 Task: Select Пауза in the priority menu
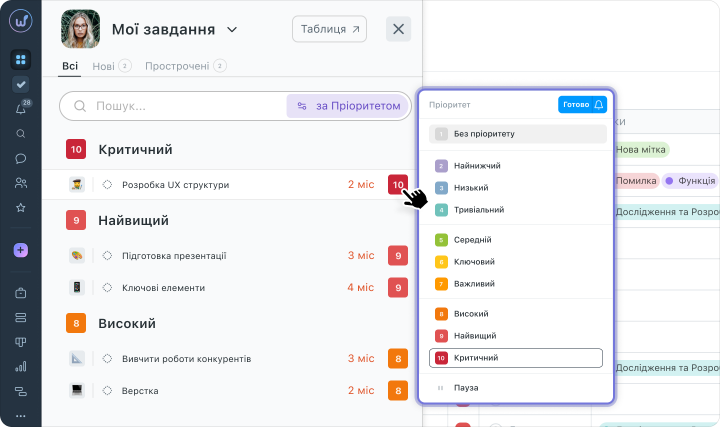click(x=466, y=388)
